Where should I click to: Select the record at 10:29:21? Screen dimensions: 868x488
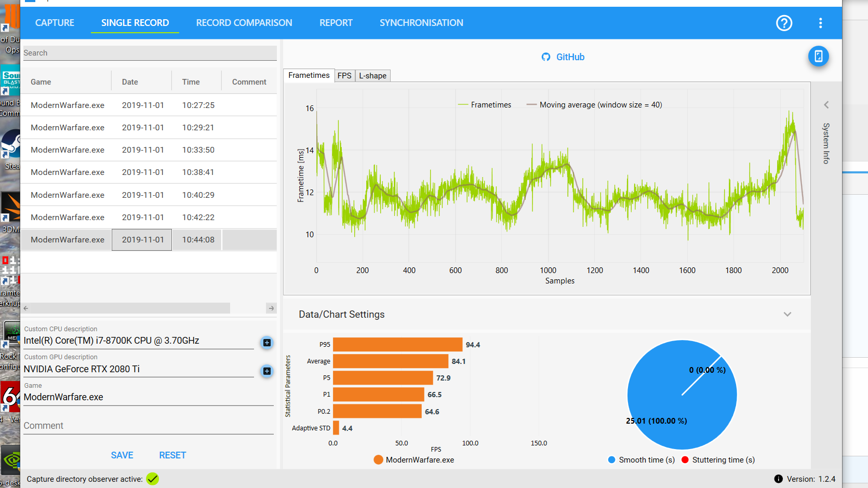[150, 127]
